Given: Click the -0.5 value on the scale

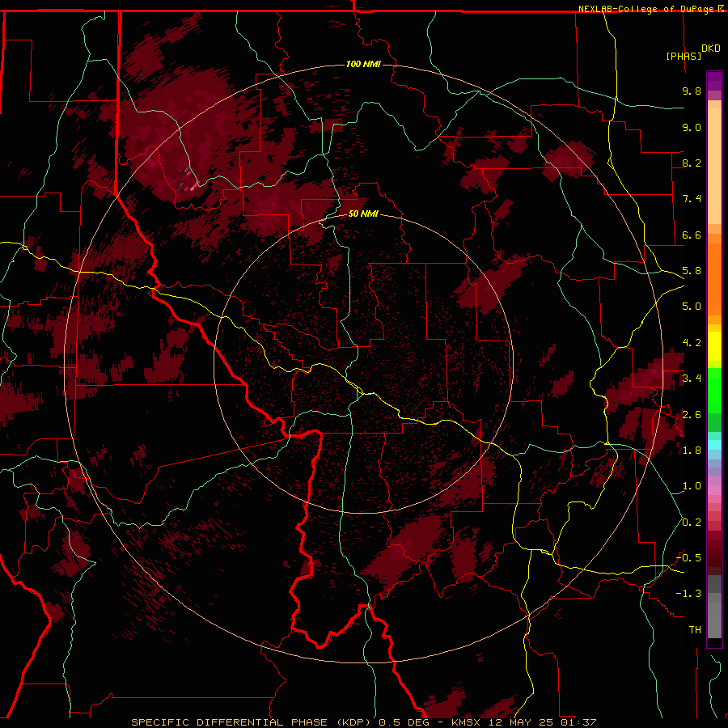Looking at the screenshot, I should coord(688,557).
